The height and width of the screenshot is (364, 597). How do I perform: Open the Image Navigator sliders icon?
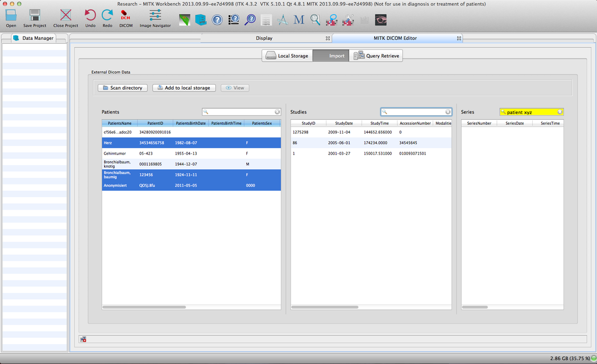(x=155, y=16)
